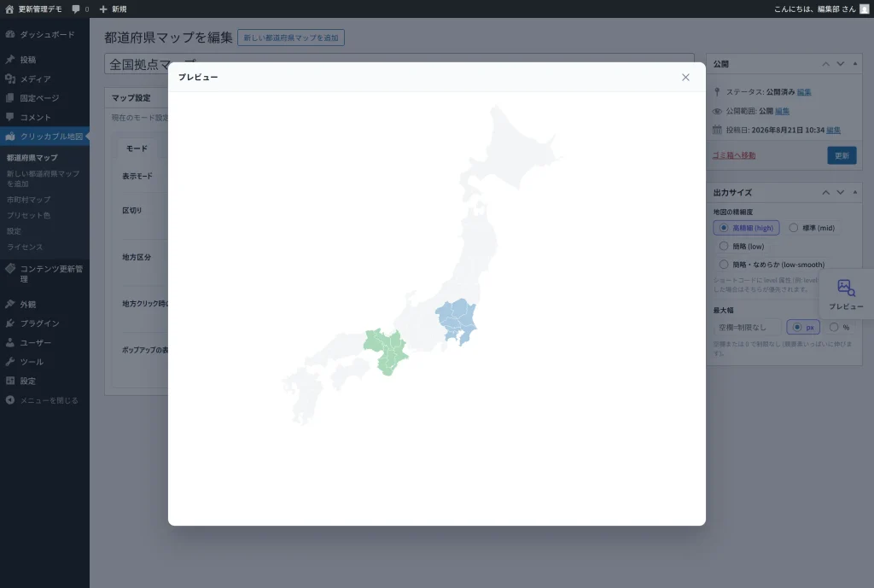Click the green Kansai region on map

click(x=386, y=350)
